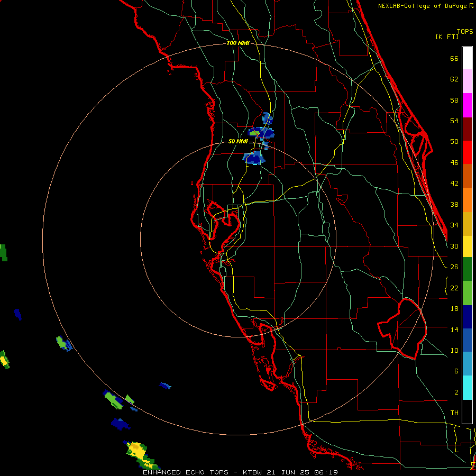Click the '18' legend value

[454, 309]
